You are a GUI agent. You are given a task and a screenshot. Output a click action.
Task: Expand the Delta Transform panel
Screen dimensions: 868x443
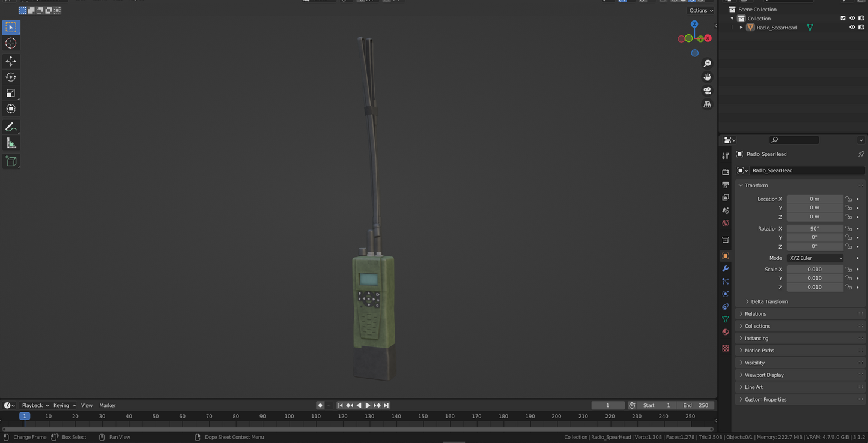pyautogui.click(x=769, y=301)
